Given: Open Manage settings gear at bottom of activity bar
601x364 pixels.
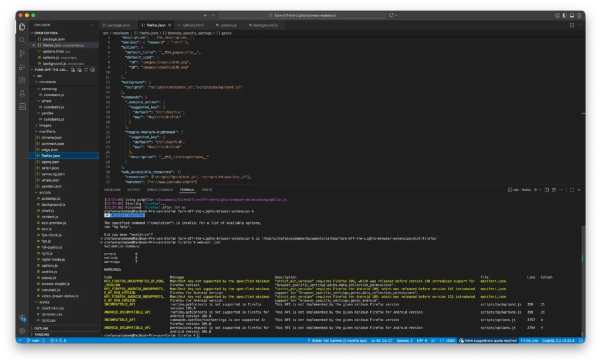Looking at the screenshot, I should (22, 330).
